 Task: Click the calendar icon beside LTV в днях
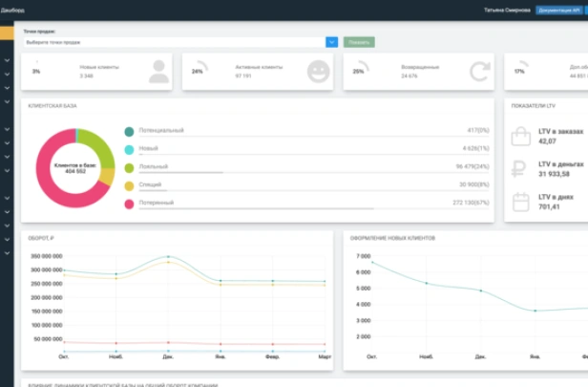[521, 202]
